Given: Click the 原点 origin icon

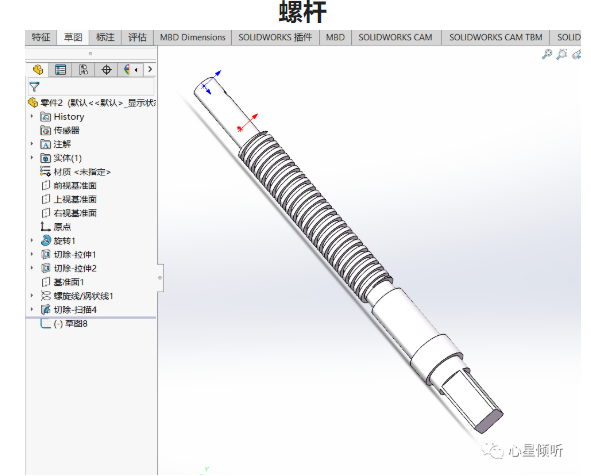Looking at the screenshot, I should click(x=45, y=227).
